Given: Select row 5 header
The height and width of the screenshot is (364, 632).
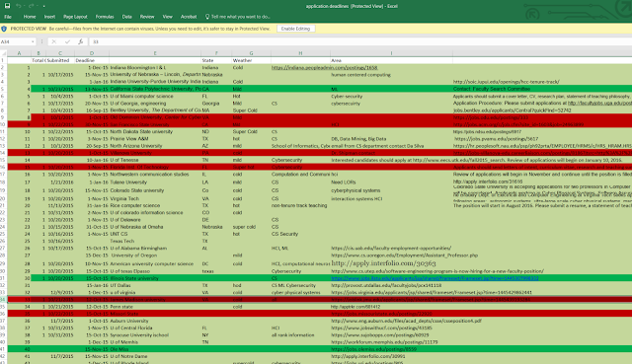Looking at the screenshot, I should pos(3,89).
